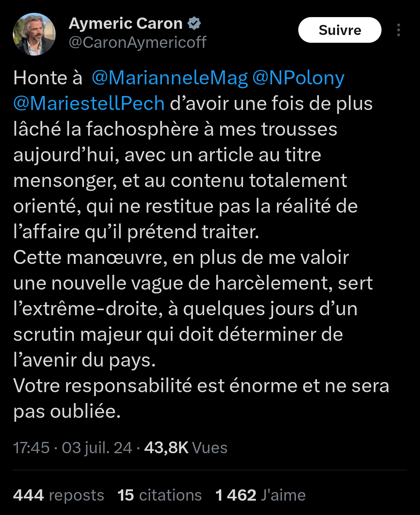Open the Aymeric Caron display name
The height and width of the screenshot is (515, 420).
[126, 24]
